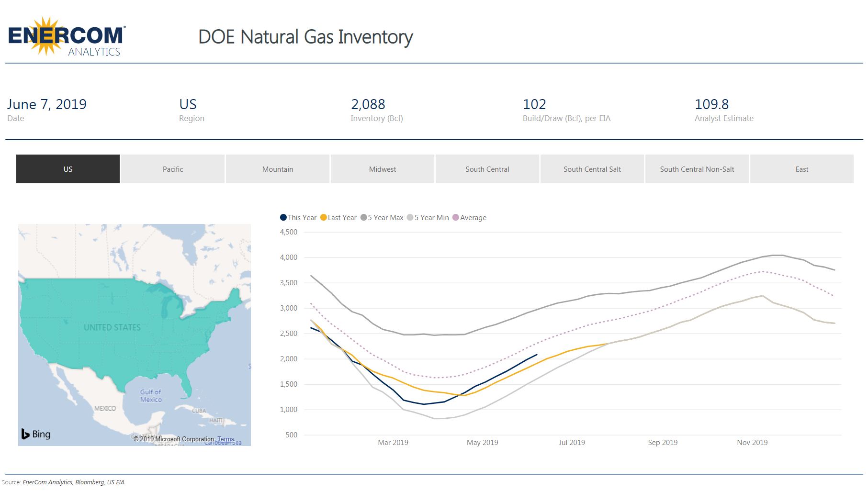Image resolution: width=868 pixels, height=491 pixels.
Task: Switch to the Pacific region tab
Action: click(x=172, y=169)
